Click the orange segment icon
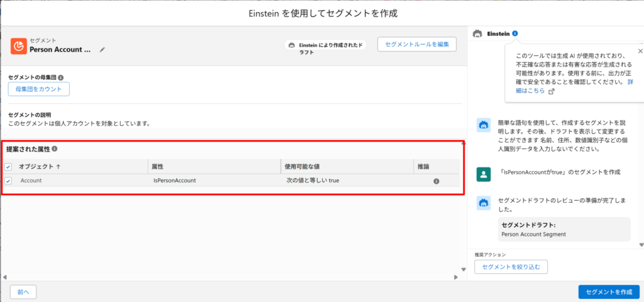The height and width of the screenshot is (302, 644). tap(18, 46)
